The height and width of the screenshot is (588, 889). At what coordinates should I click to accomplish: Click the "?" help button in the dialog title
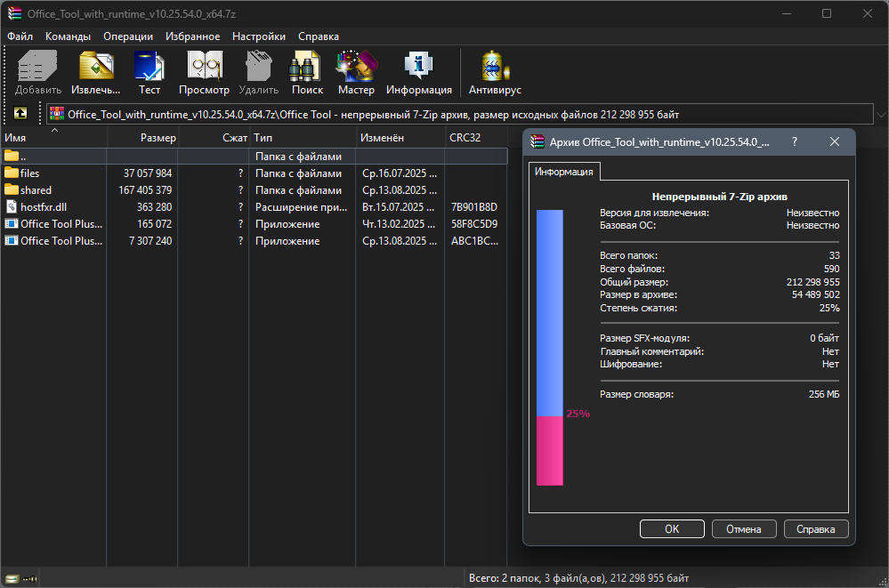pos(795,141)
